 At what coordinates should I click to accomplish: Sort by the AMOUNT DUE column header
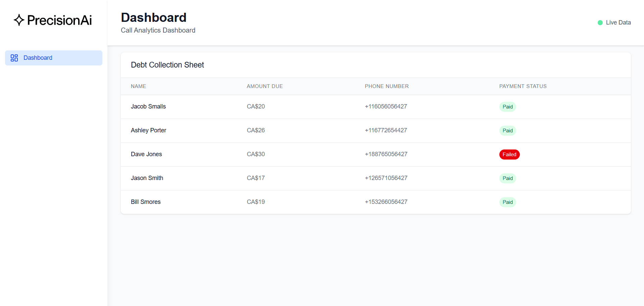pos(265,86)
